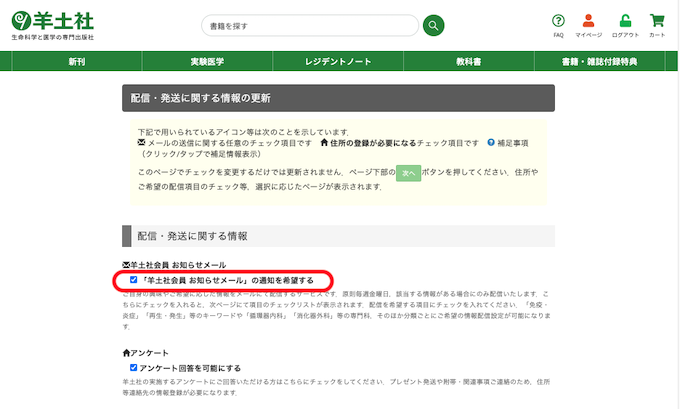Open マイページ person icon
This screenshot has height=409, width=680.
tap(588, 21)
